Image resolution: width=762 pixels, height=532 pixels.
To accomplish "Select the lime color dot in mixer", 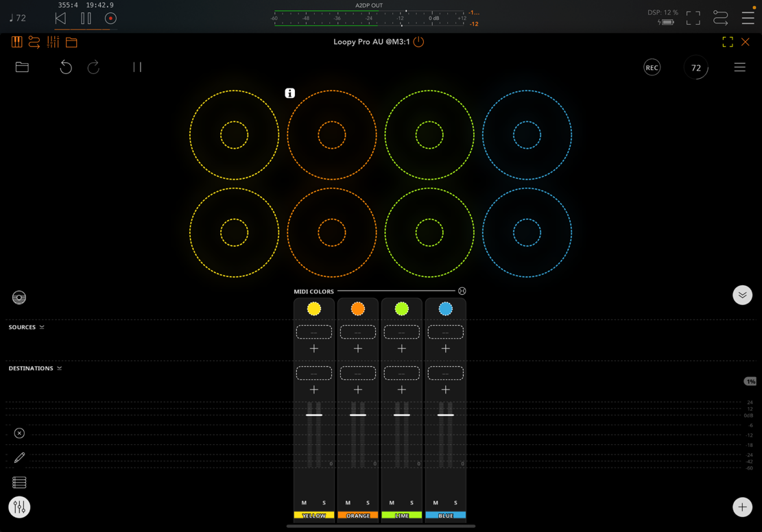I will click(401, 309).
